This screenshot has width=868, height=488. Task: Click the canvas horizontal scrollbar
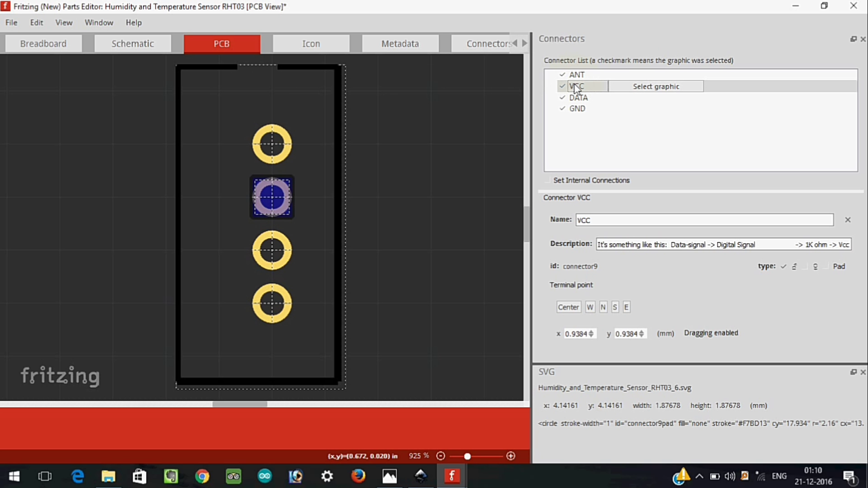pyautogui.click(x=240, y=404)
